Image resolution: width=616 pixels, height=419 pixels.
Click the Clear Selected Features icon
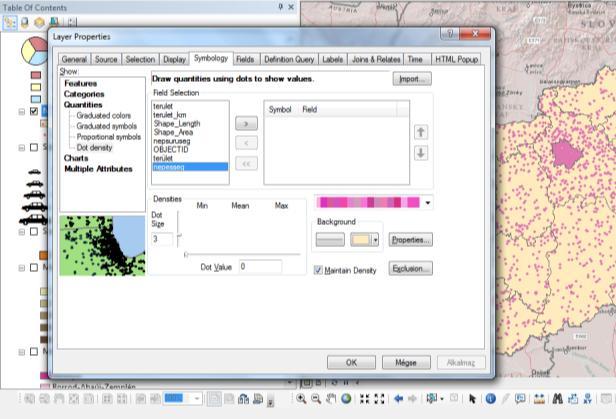pos(454,399)
